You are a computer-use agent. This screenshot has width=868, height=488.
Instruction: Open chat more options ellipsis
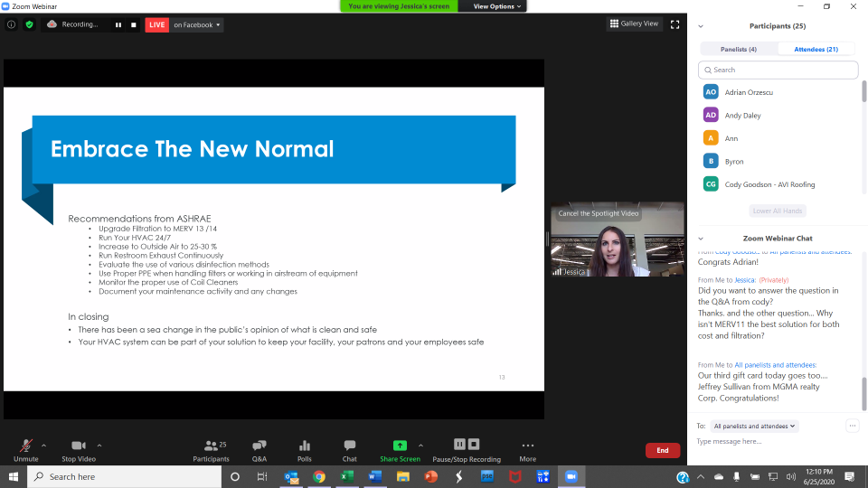853,426
